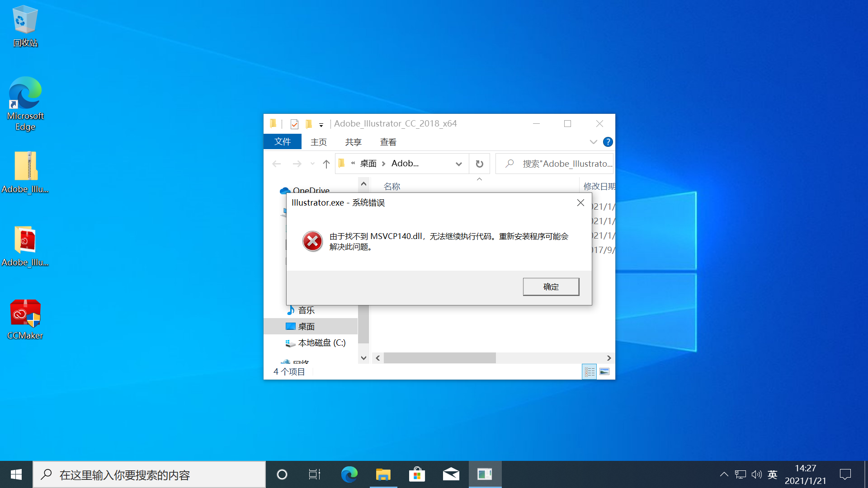Click Adob... in the address breadcrumb
This screenshot has height=488, width=868.
(405, 164)
